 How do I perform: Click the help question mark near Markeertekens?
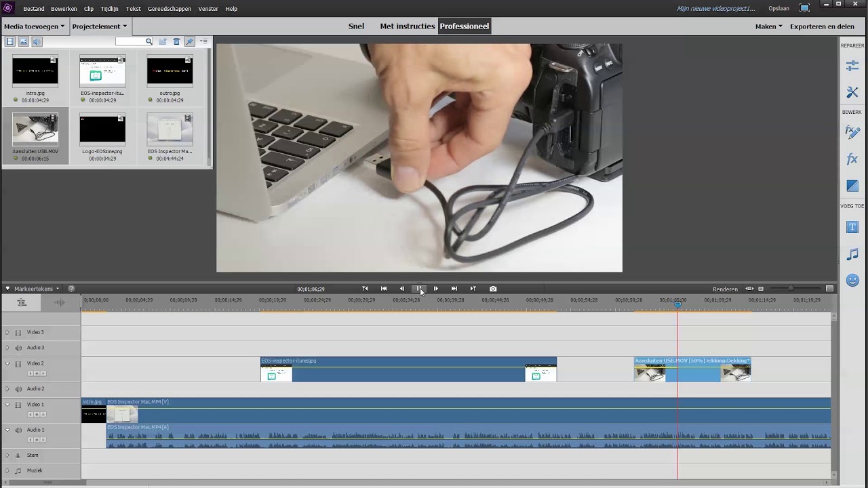tap(71, 289)
